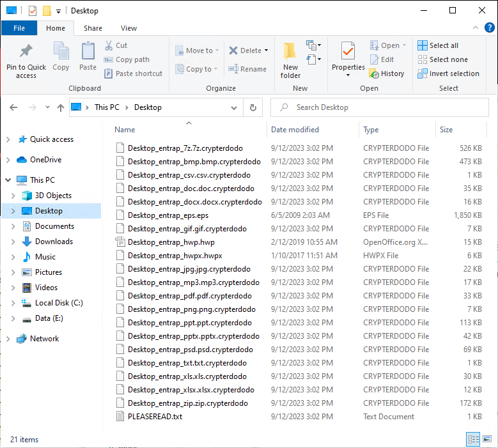Click the PLEASEREAD.txt file icon

point(120,416)
